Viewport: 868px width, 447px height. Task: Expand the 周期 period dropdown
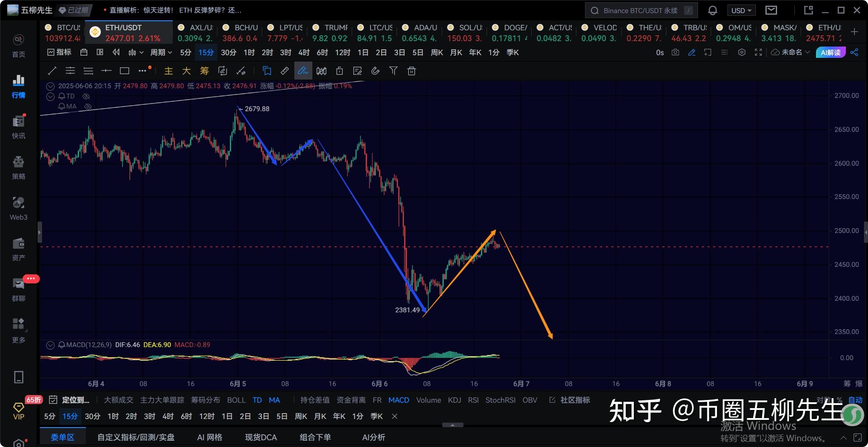coord(161,52)
